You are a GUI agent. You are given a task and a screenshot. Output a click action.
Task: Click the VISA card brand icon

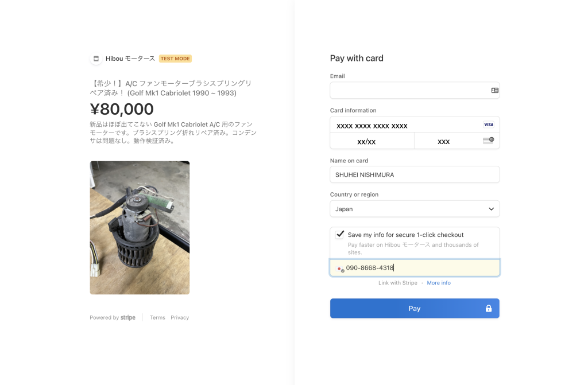pyautogui.click(x=489, y=125)
